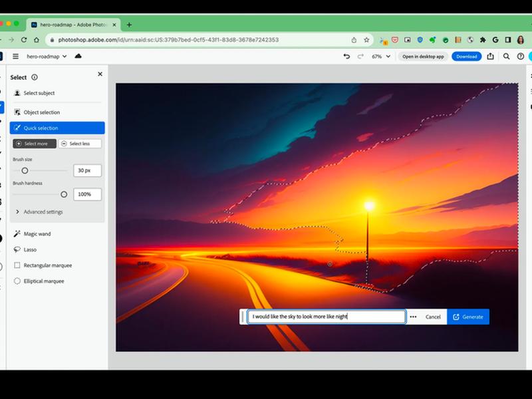Close the hero-roadmap browser tab
This screenshot has height=399, width=532.
pos(114,25)
